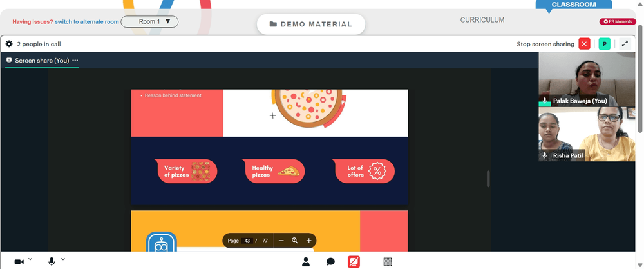Click the 'Having issues?' text

click(x=33, y=22)
